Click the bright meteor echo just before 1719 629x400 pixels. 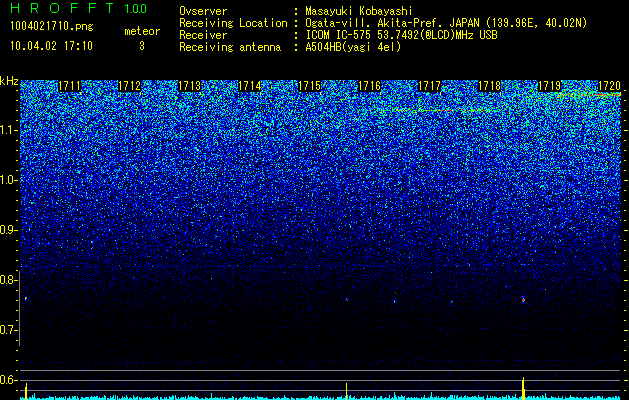tap(523, 299)
